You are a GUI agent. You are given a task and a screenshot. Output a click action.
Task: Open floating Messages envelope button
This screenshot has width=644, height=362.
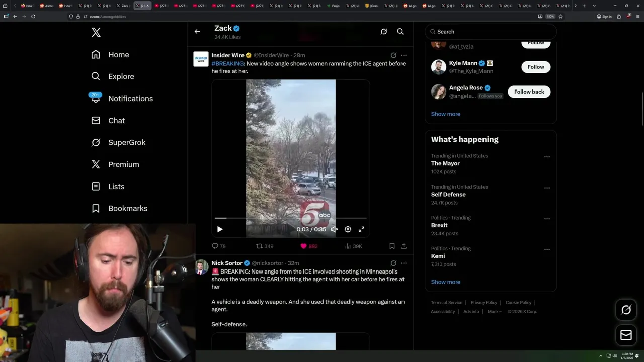(x=626, y=335)
